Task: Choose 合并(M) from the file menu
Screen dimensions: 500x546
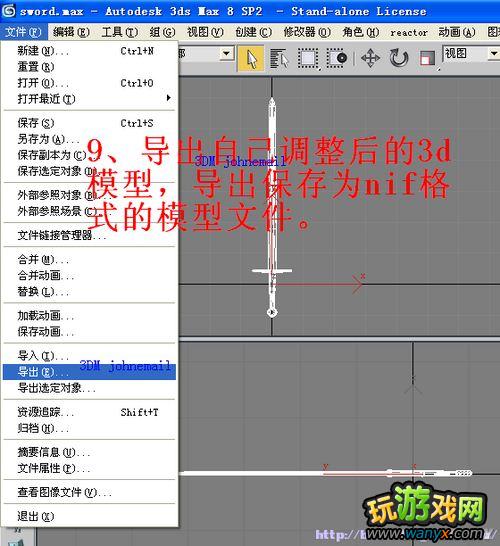Action: pyautogui.click(x=89, y=259)
